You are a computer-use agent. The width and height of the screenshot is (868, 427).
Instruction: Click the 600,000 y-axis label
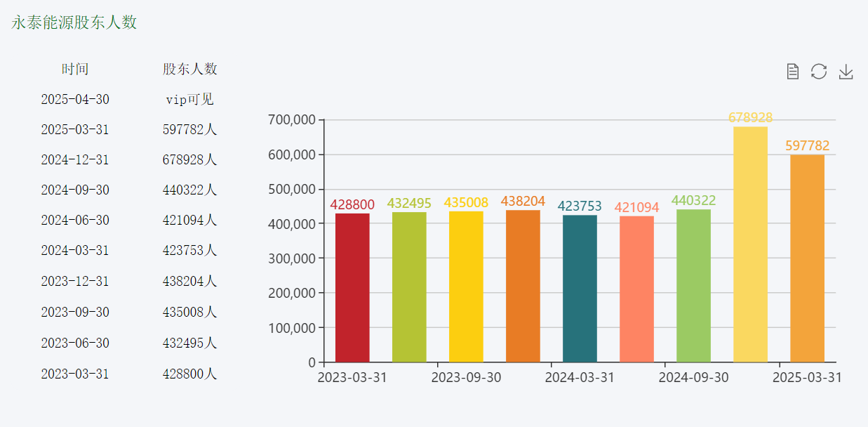pyautogui.click(x=292, y=155)
